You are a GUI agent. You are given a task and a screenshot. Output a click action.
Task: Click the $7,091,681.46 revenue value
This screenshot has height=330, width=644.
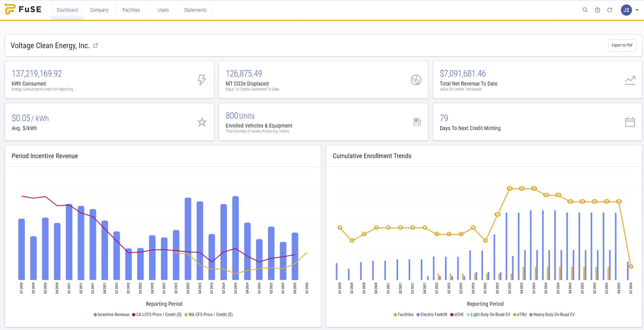point(463,73)
